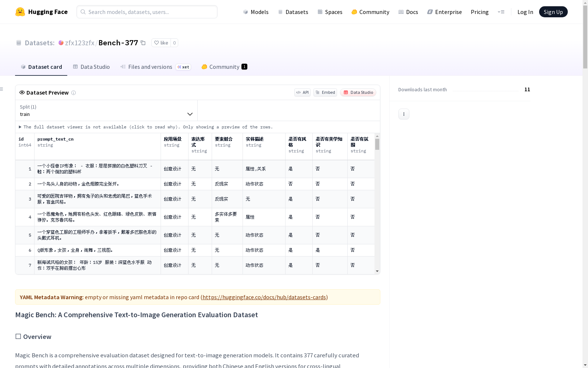Click the table scroll down arrow

coord(377,271)
